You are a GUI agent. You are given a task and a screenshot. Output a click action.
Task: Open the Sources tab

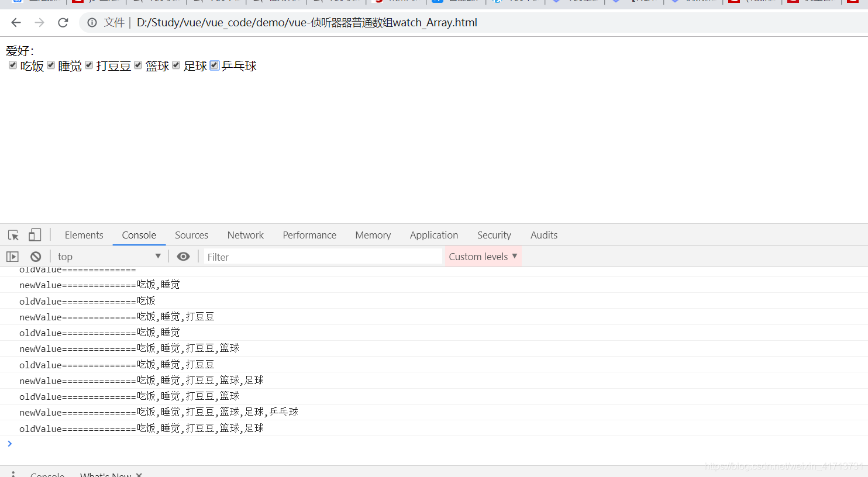pyautogui.click(x=191, y=235)
